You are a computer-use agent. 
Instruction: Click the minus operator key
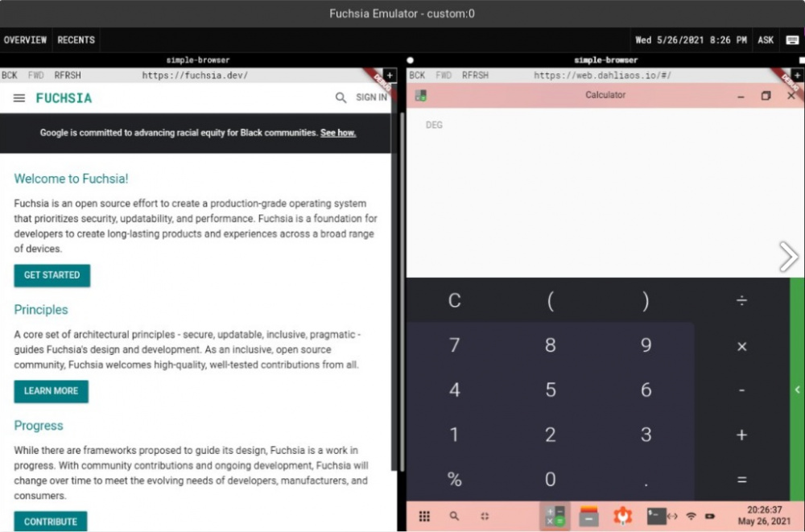click(x=741, y=390)
